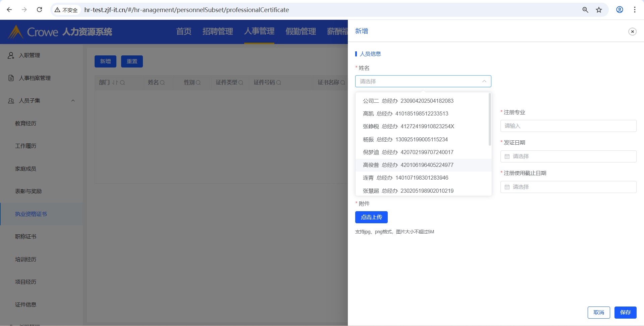The height and width of the screenshot is (326, 644).
Task: Click search icon in 证件号码 column header
Action: 279,83
